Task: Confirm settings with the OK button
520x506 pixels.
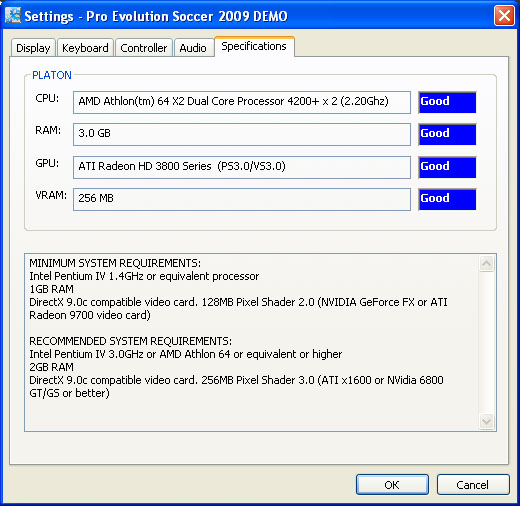Action: (x=392, y=484)
